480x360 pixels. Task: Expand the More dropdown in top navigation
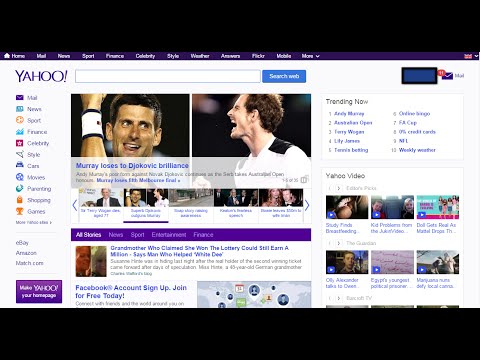[310, 56]
